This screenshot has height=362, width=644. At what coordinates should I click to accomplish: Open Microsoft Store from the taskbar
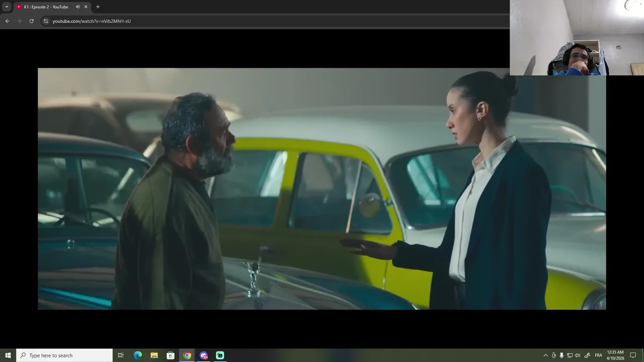point(171,355)
